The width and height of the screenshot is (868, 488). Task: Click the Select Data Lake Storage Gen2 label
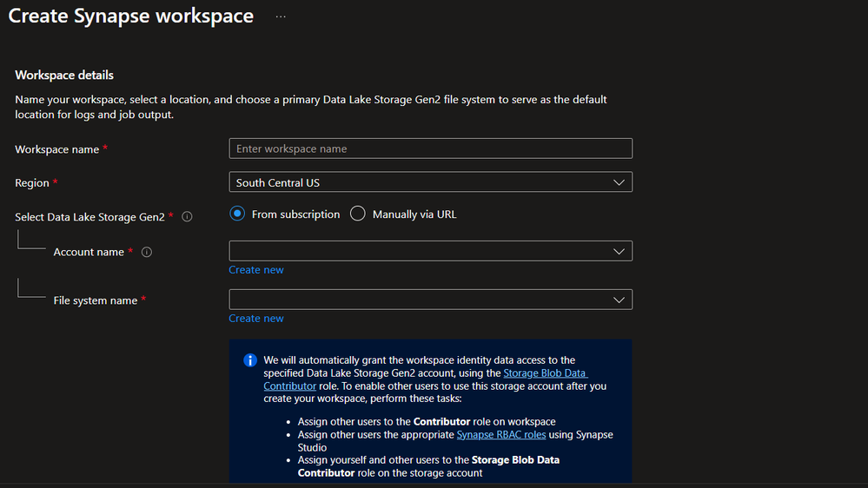89,217
